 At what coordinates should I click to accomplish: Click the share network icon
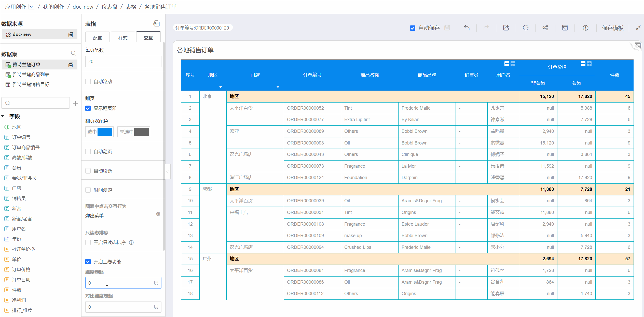click(x=545, y=28)
